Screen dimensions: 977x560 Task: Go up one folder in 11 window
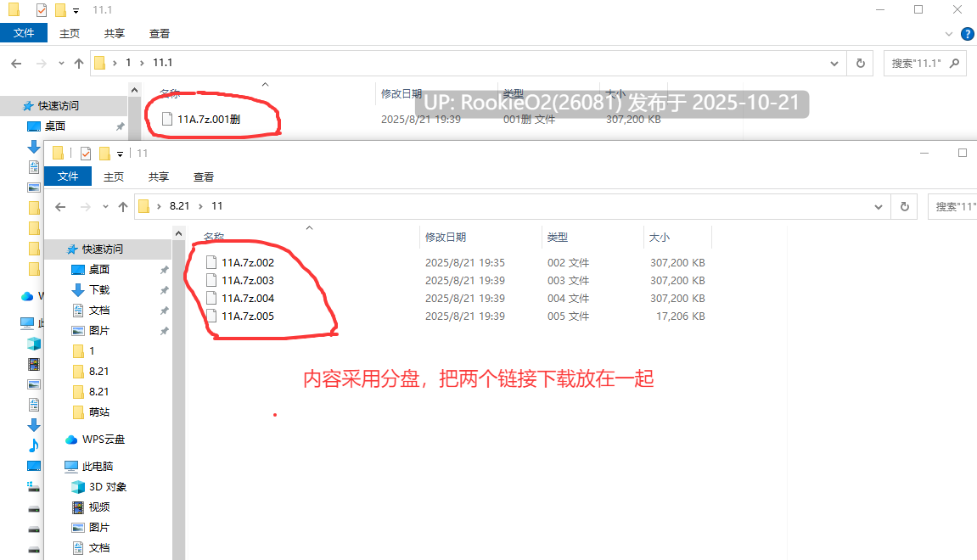coord(123,207)
